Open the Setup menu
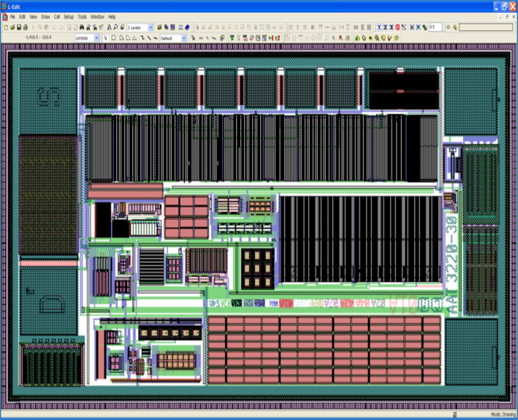The width and height of the screenshot is (518, 420). tap(68, 17)
